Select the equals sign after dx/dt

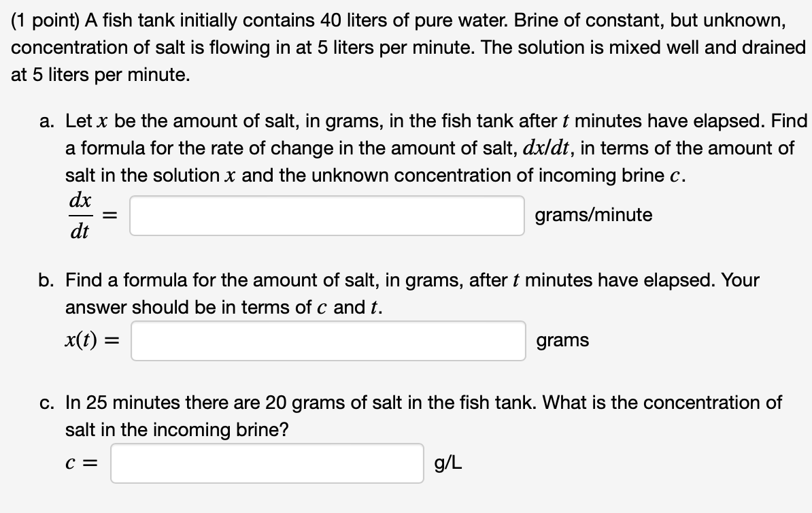point(111,215)
